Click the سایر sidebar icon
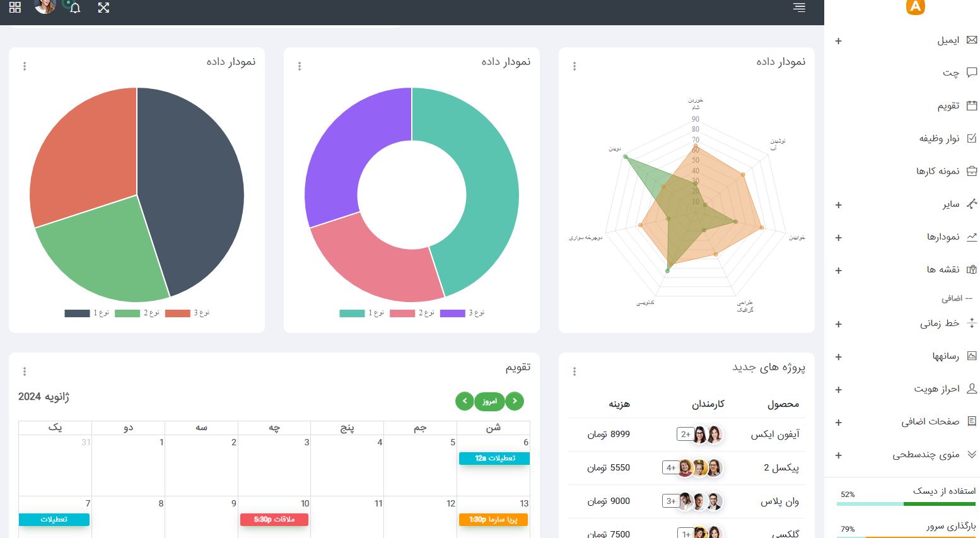The width and height of the screenshot is (980, 538). tap(972, 204)
